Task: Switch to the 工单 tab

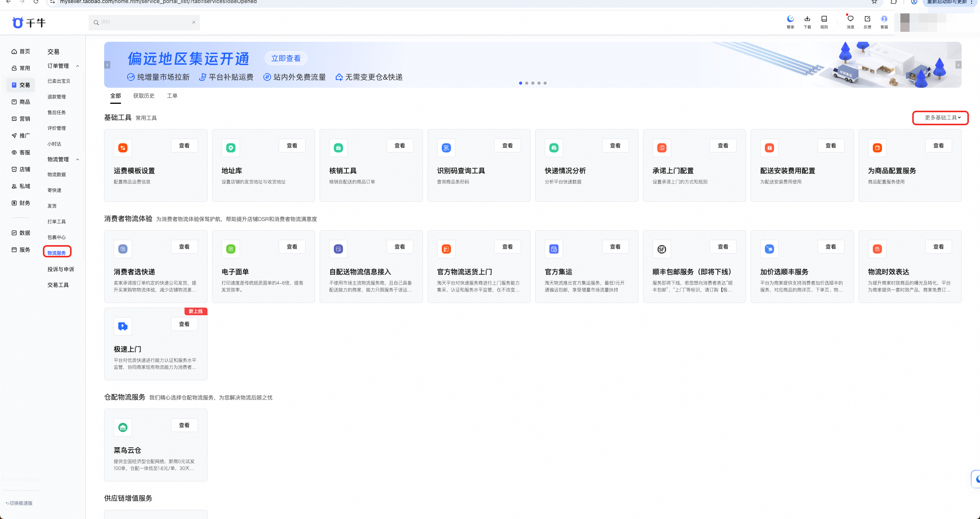Action: (x=172, y=96)
